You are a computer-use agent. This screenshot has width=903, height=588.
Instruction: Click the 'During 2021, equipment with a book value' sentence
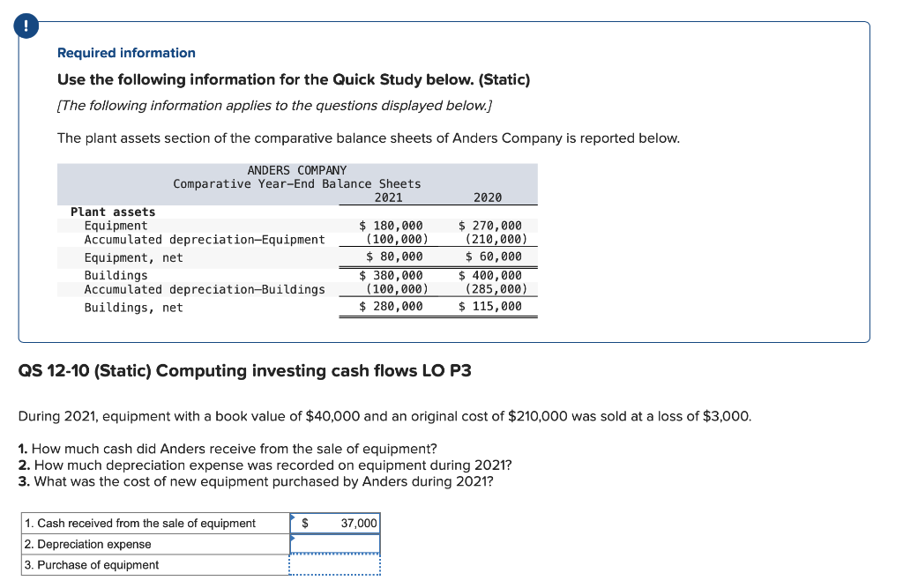[384, 416]
